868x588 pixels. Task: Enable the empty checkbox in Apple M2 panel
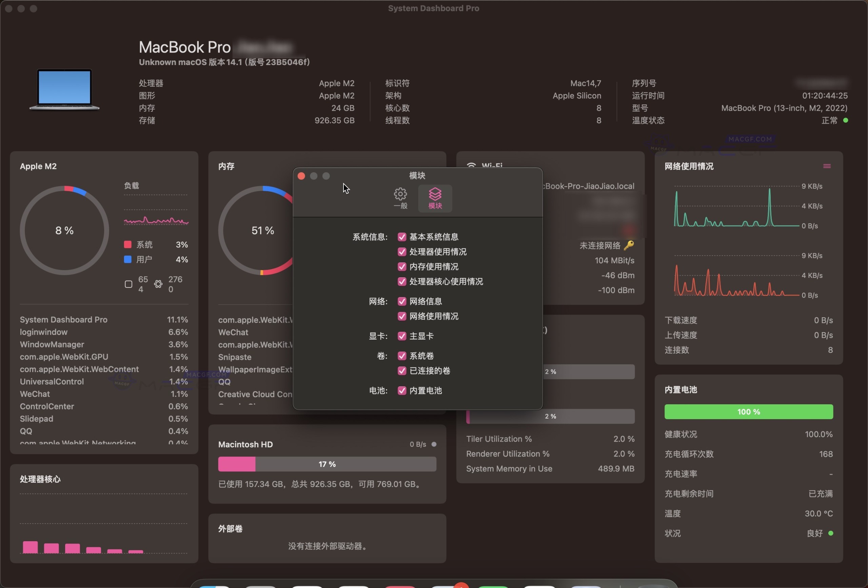[128, 284]
